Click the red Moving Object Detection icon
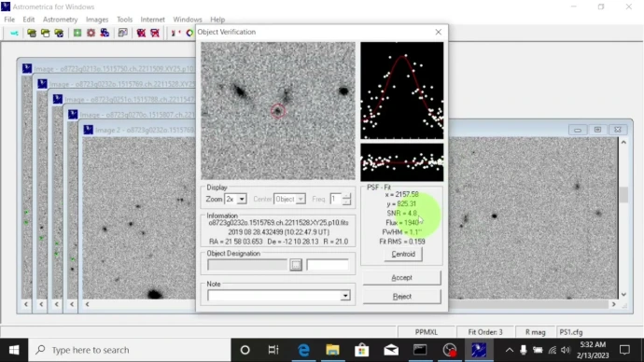644x362 pixels. [x=91, y=34]
